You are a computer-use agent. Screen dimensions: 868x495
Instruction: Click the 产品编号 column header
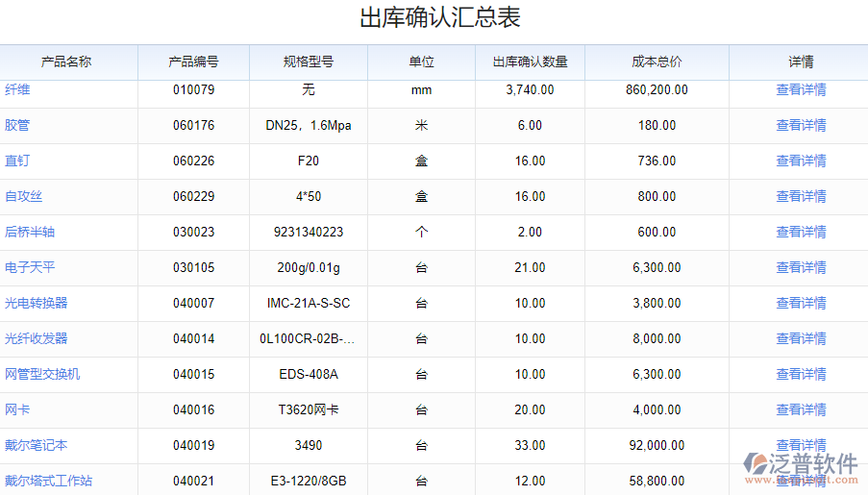(193, 62)
